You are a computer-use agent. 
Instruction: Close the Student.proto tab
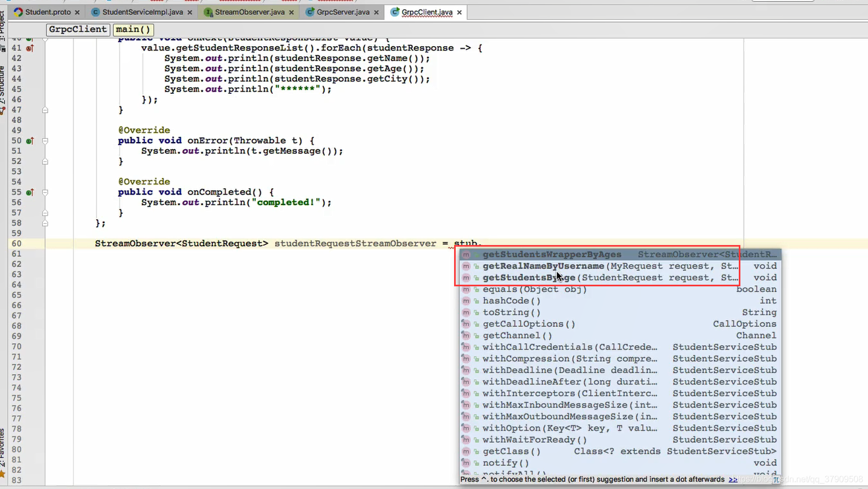[77, 12]
